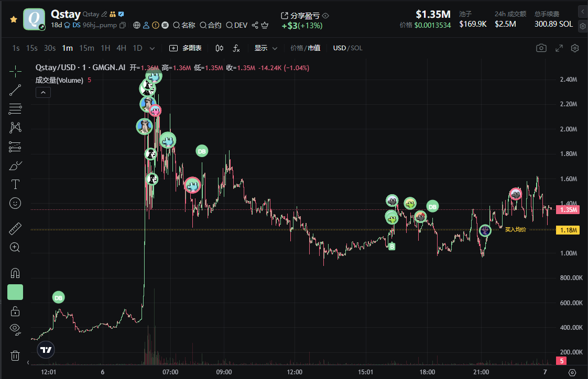Open the yellow holders group icon
The width and height of the screenshot is (588, 379).
click(x=113, y=14)
